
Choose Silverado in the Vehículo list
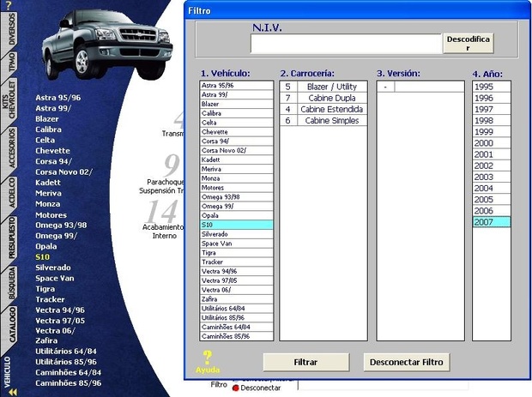237,234
